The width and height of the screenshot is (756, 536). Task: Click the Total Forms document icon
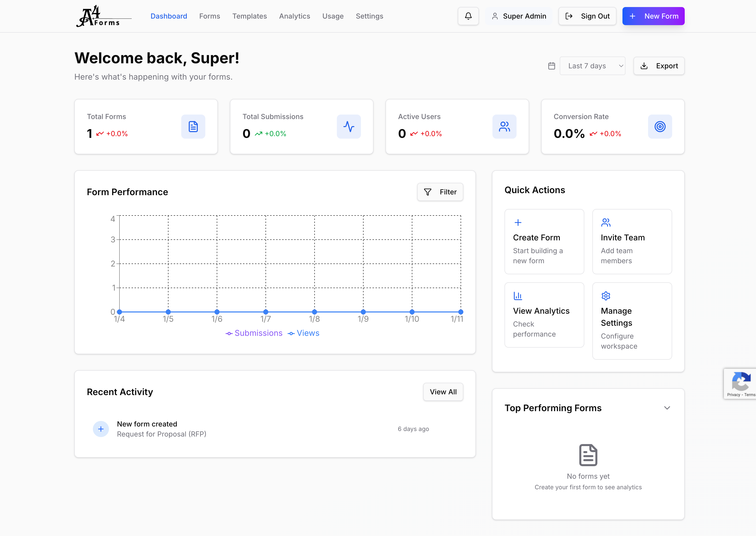pyautogui.click(x=193, y=126)
